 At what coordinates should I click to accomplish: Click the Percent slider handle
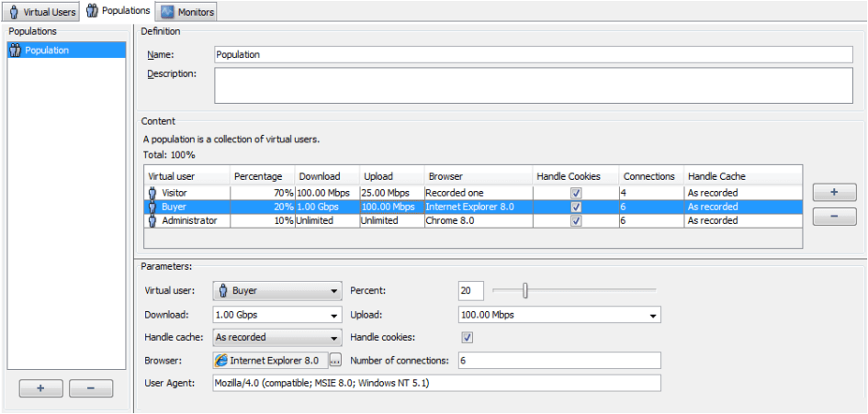[525, 291]
